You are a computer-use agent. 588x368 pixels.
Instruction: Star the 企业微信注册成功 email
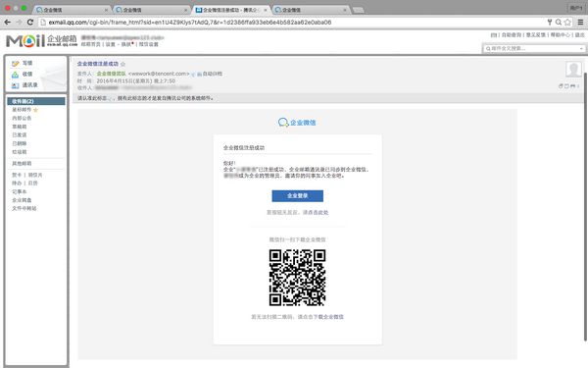pyautogui.click(x=123, y=64)
